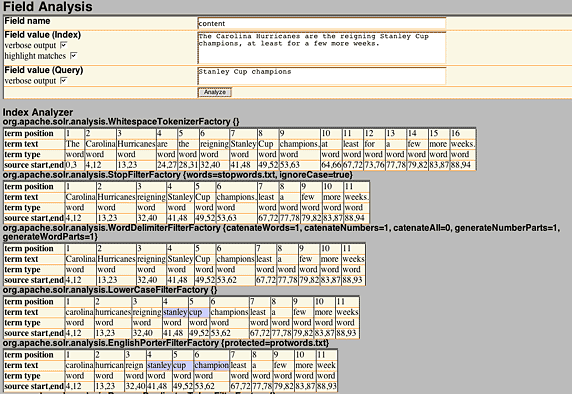Screen dimensions: 572x394
Task: Click 'weeks.' term in WhitespaceTokenizer table
Action: [x=463, y=144]
